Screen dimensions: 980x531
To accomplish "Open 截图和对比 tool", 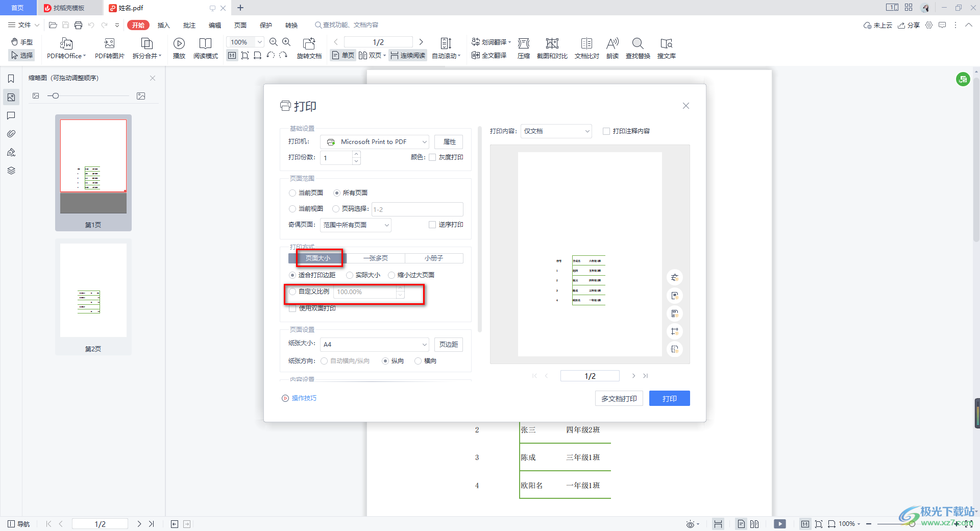I will click(x=552, y=49).
